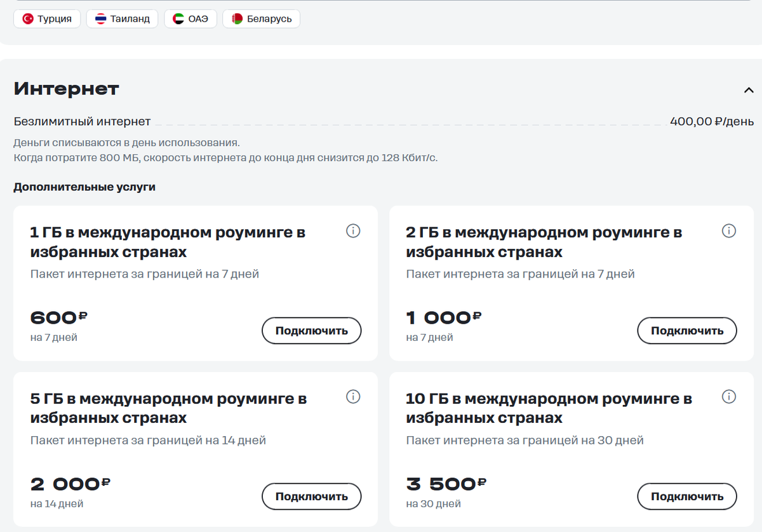Click the 3 500 ₽ price on the 10 ГБ card
Screen dimensions: 762x532
446,482
